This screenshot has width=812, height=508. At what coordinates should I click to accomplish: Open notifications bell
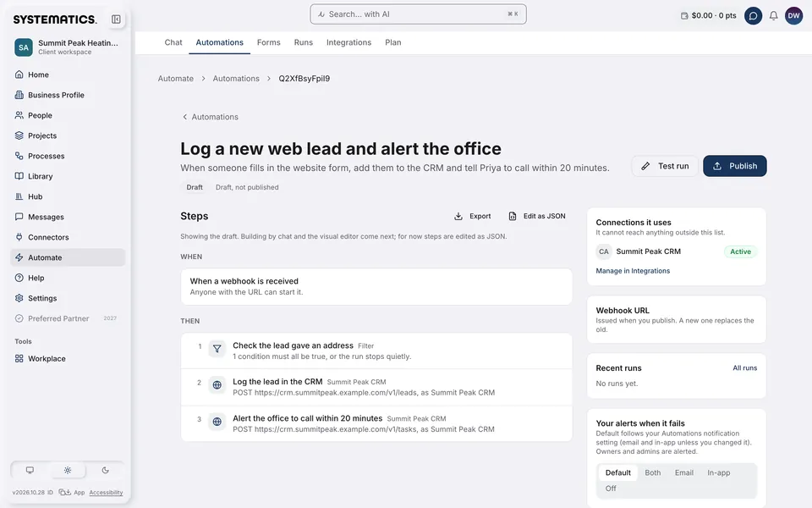click(x=773, y=15)
